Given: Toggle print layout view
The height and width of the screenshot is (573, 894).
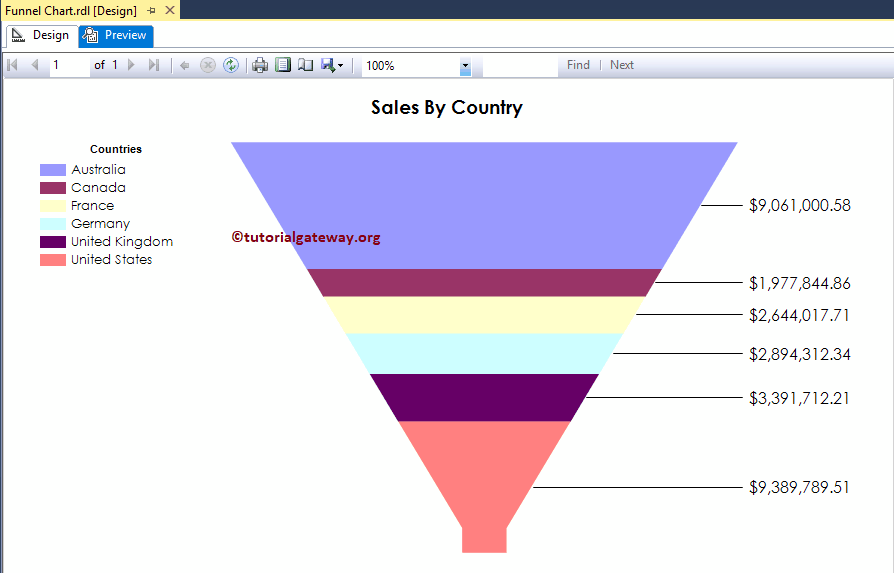Looking at the screenshot, I should (283, 65).
